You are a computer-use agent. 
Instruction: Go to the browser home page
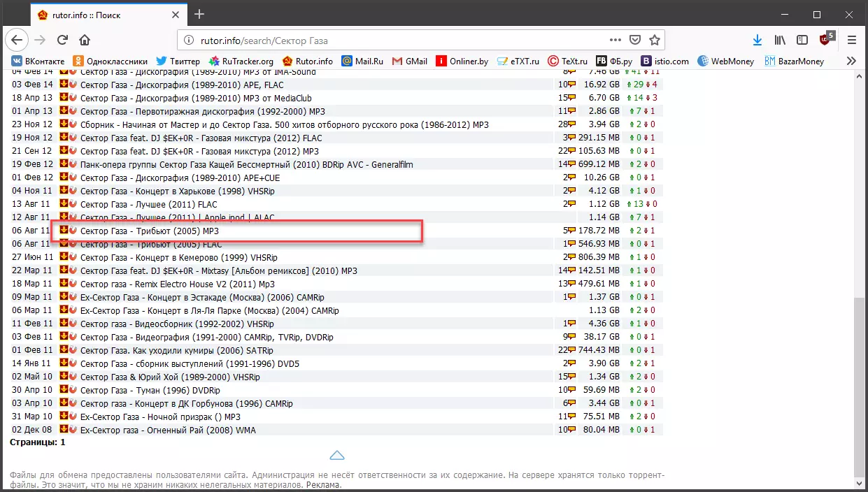pos(85,40)
